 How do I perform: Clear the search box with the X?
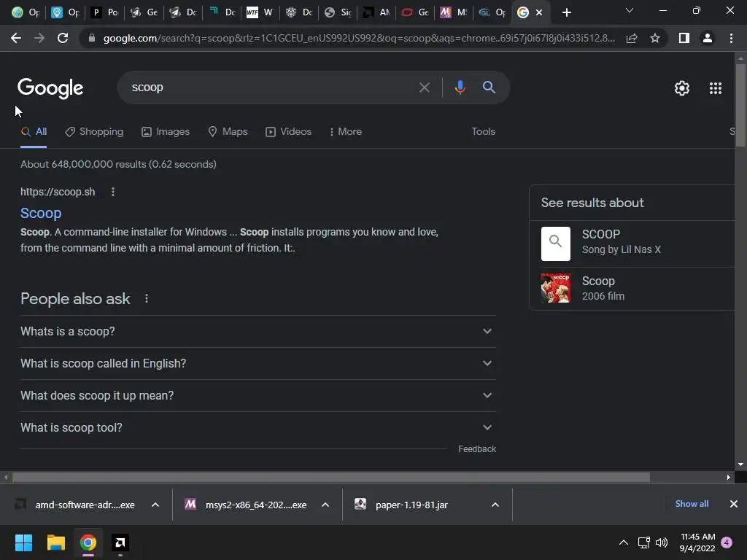[424, 87]
